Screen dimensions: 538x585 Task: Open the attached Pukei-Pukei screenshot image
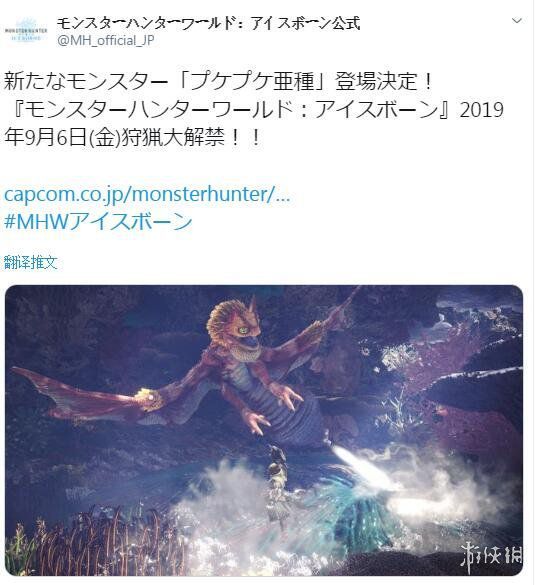[264, 430]
